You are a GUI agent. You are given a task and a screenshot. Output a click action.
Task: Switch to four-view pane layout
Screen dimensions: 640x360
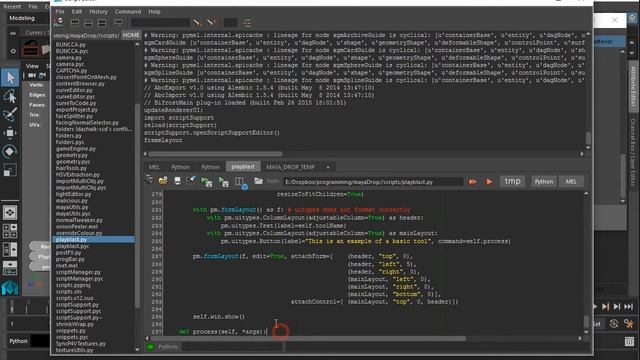pos(10,231)
